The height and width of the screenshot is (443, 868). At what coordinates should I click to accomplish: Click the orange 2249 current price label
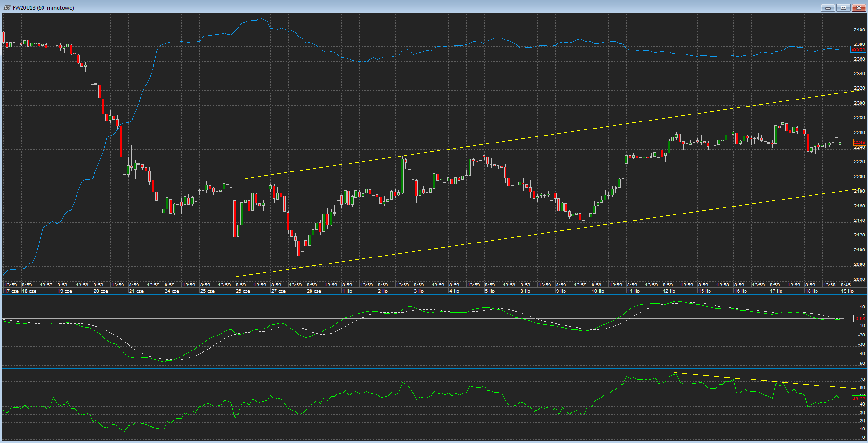click(859, 143)
